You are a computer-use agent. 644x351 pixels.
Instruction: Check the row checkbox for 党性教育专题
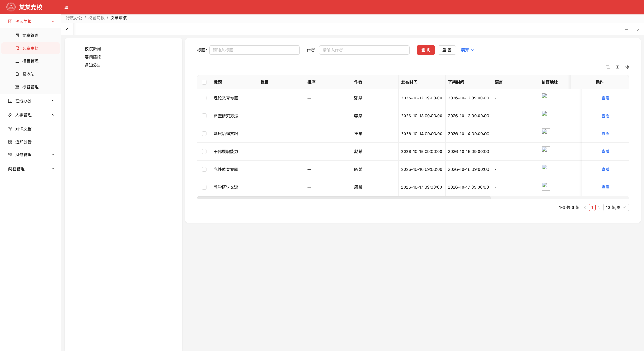(204, 169)
